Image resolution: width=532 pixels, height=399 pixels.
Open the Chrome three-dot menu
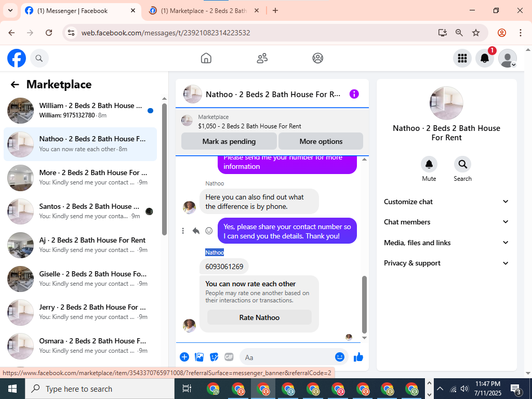click(x=521, y=33)
